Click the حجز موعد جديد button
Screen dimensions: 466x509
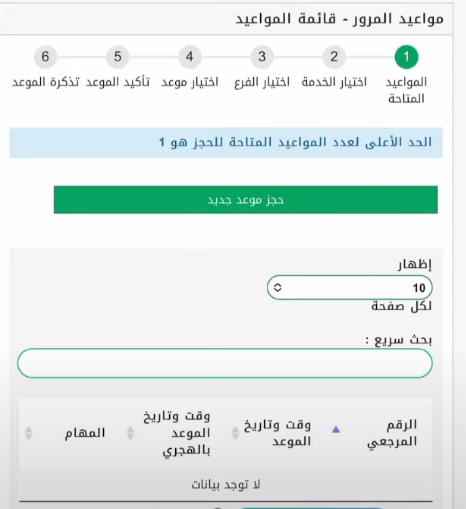pyautogui.click(x=246, y=200)
